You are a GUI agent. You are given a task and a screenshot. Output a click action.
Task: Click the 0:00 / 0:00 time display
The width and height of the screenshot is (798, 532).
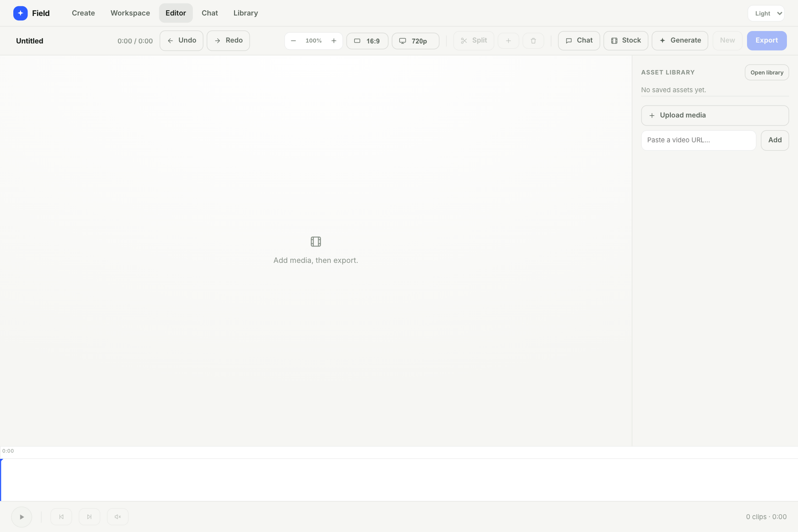pyautogui.click(x=135, y=41)
